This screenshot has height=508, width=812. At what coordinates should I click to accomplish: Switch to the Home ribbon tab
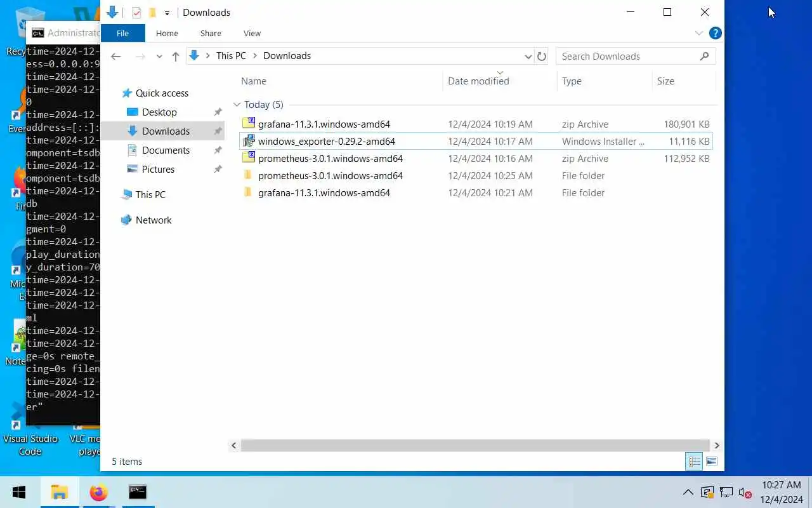coord(167,33)
